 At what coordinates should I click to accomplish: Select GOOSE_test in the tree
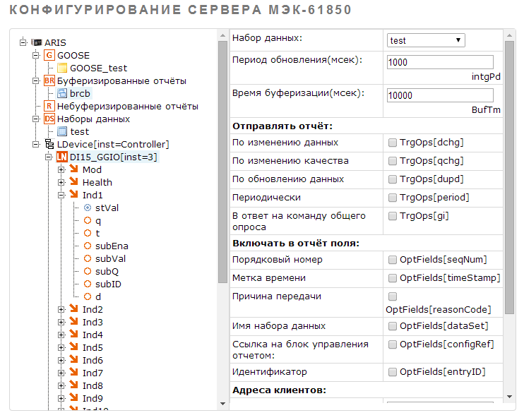[x=98, y=68]
